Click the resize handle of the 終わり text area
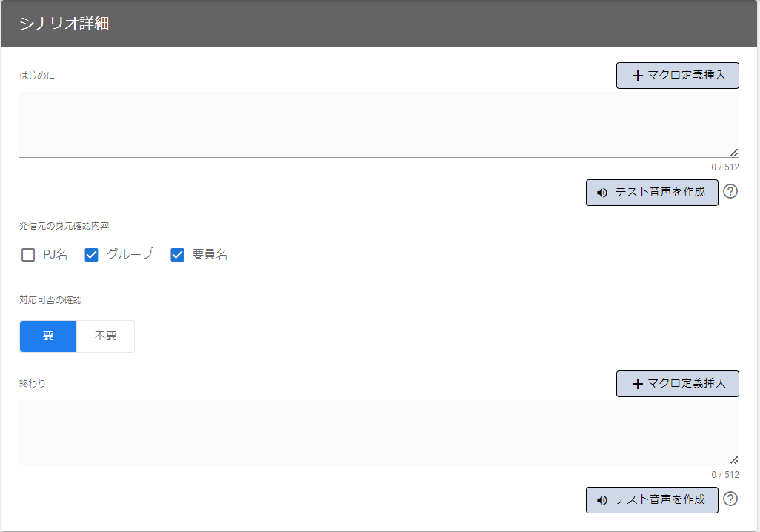Image resolution: width=760 pixels, height=532 pixels. point(733,459)
